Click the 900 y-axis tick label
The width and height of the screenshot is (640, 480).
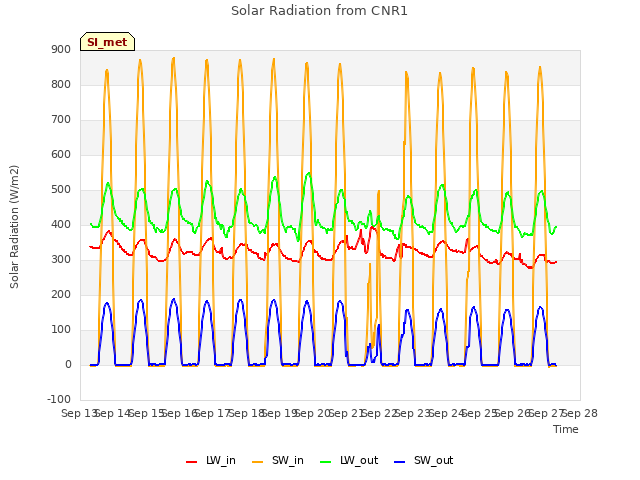pos(61,49)
